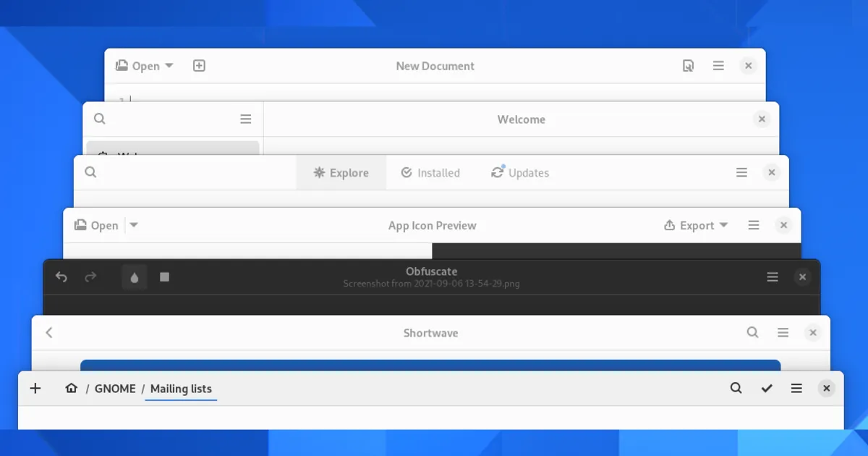Click the new tab icon in New Document window

199,66
